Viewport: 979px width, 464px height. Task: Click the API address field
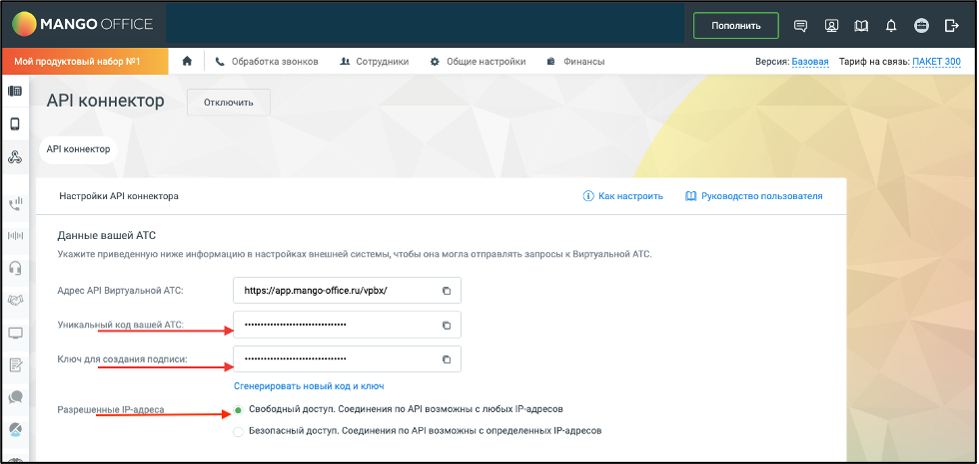point(347,291)
